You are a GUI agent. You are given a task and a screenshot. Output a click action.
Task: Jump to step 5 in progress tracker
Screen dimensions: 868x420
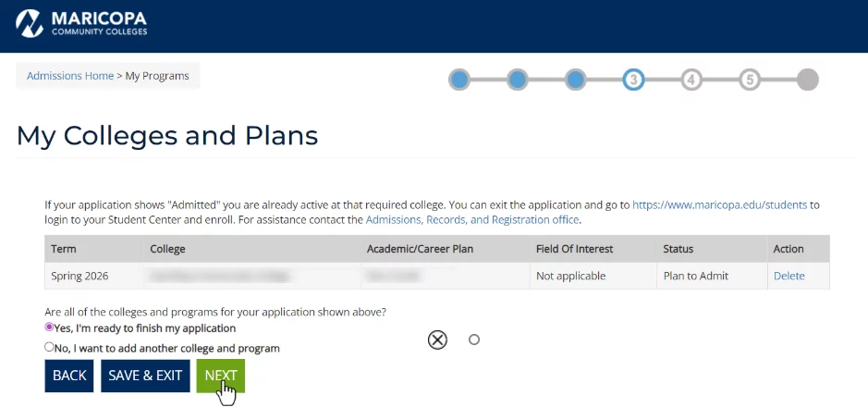[x=750, y=80]
